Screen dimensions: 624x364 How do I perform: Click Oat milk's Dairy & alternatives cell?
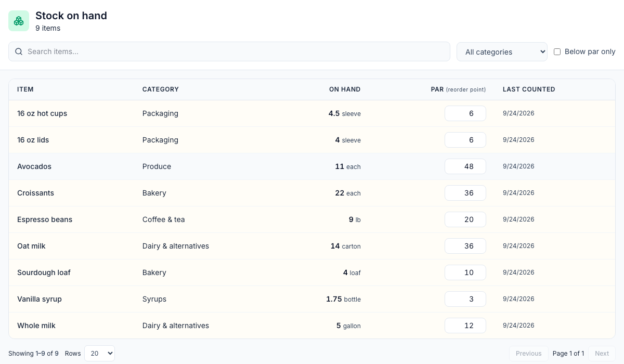coord(176,246)
